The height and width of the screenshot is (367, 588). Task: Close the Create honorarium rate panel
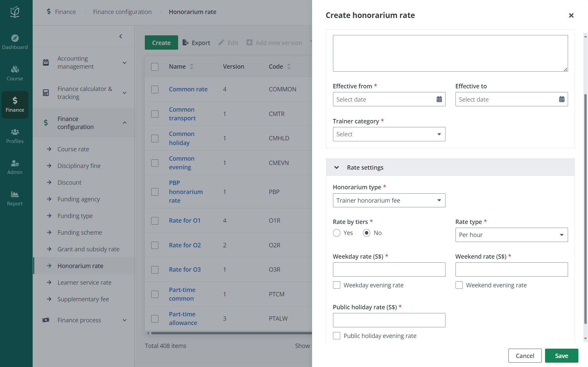click(x=571, y=15)
